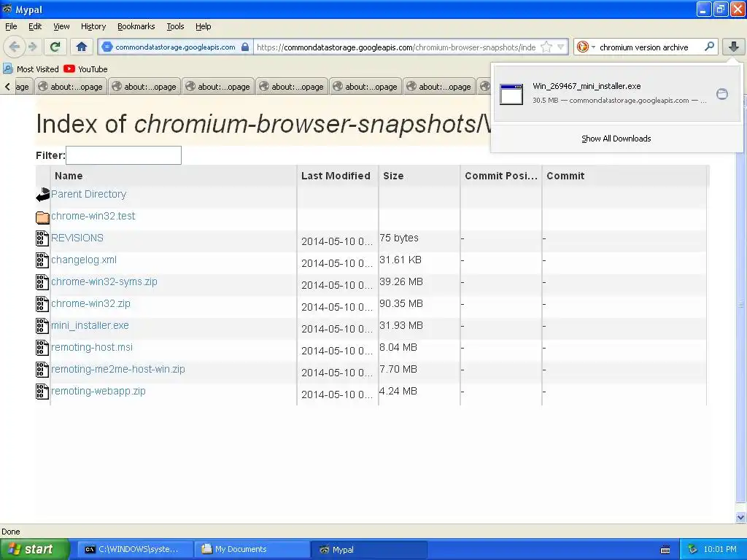Sort by the Commit column header

(x=565, y=176)
